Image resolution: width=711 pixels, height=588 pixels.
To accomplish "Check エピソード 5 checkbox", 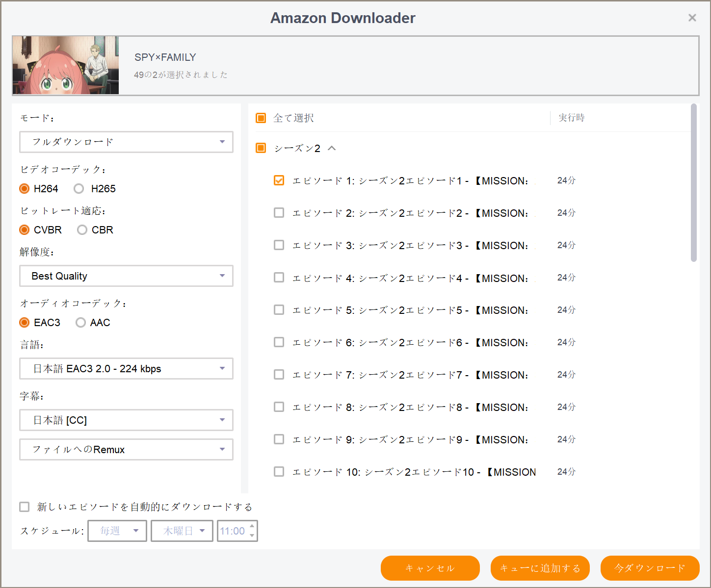I will click(279, 310).
